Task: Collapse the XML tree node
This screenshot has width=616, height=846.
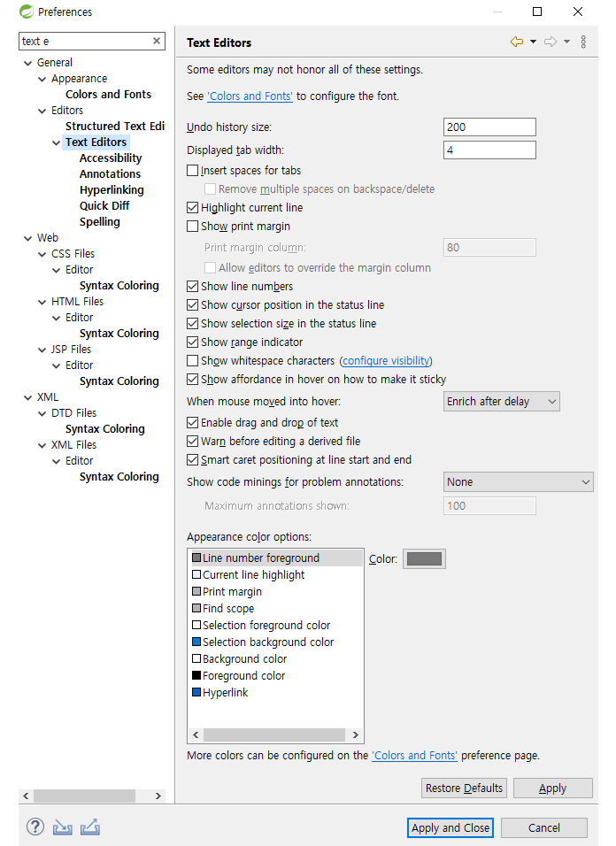Action: 28,397
